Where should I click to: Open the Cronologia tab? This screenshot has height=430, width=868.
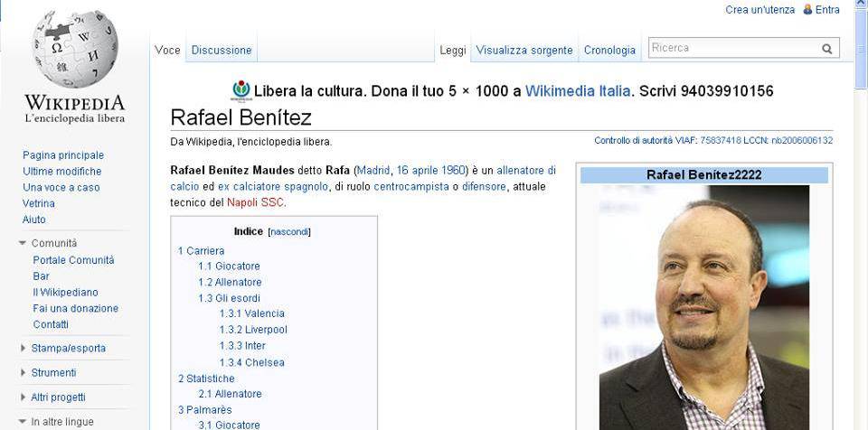609,50
